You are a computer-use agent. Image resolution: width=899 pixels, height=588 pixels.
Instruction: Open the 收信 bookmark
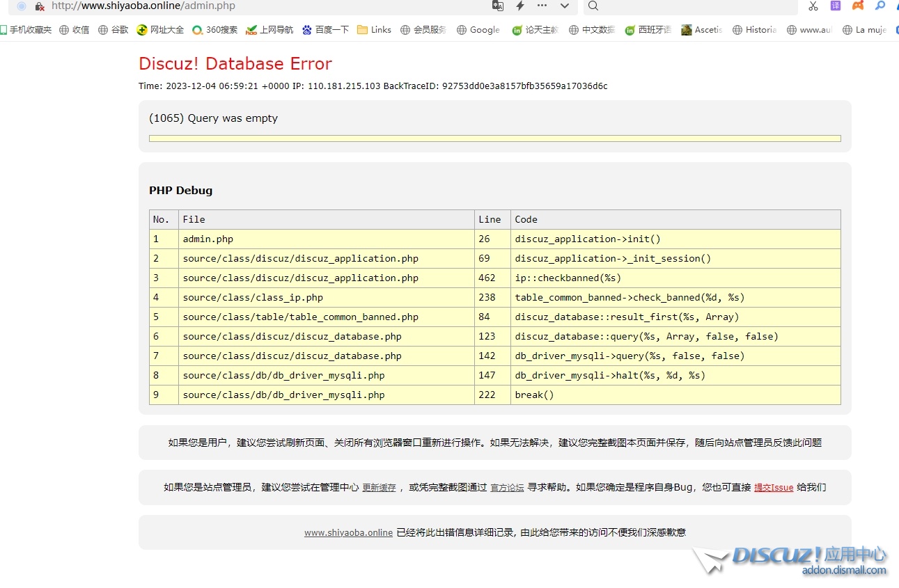point(75,30)
